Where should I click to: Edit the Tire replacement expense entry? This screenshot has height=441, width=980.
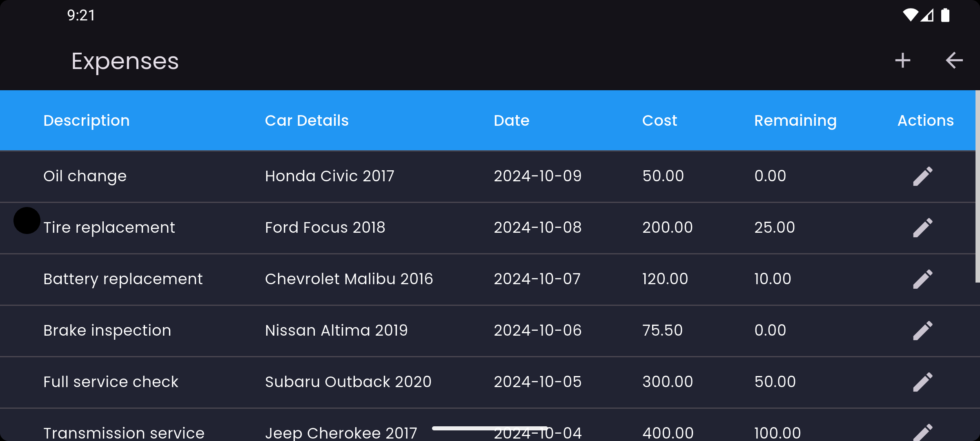923,227
